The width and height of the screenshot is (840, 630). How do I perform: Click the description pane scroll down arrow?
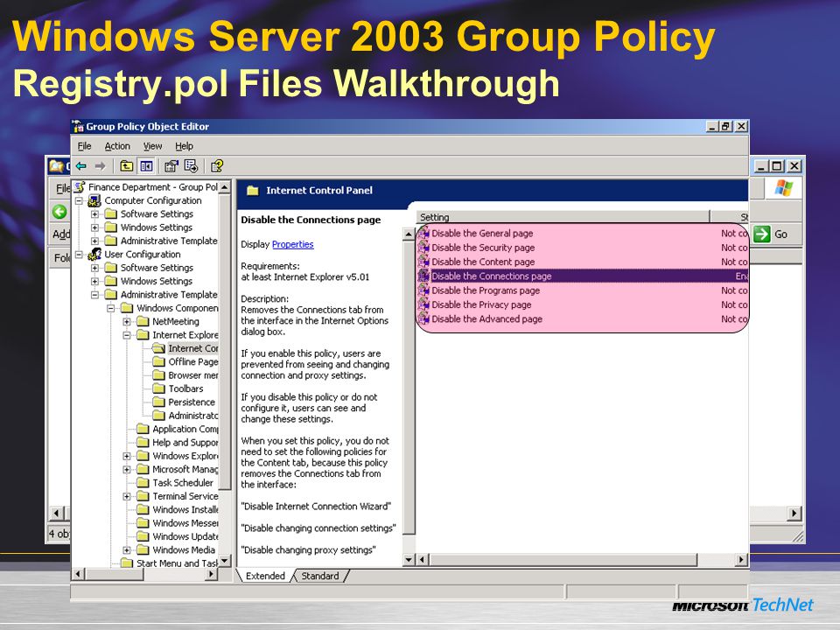pos(409,560)
